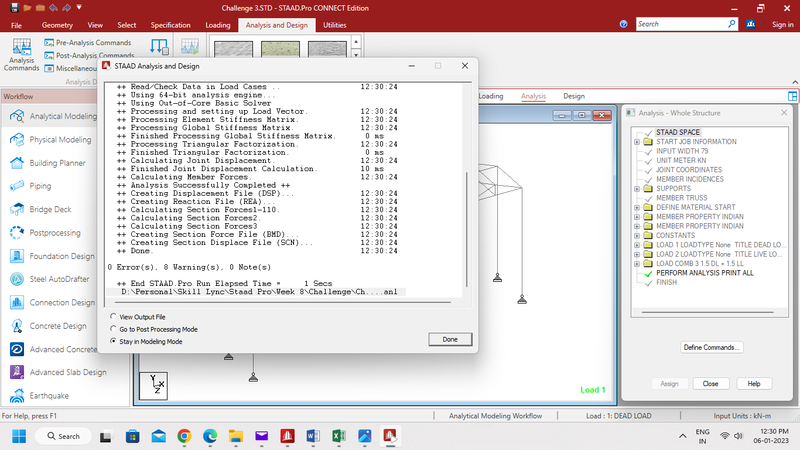Expand the START JOB INFORMATION node
The image size is (800, 450).
click(636, 142)
